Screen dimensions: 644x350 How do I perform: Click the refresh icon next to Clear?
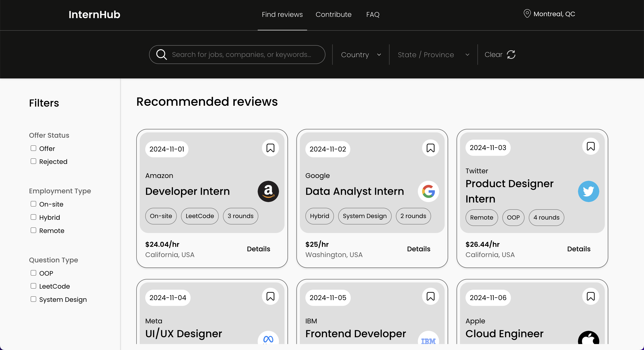511,55
